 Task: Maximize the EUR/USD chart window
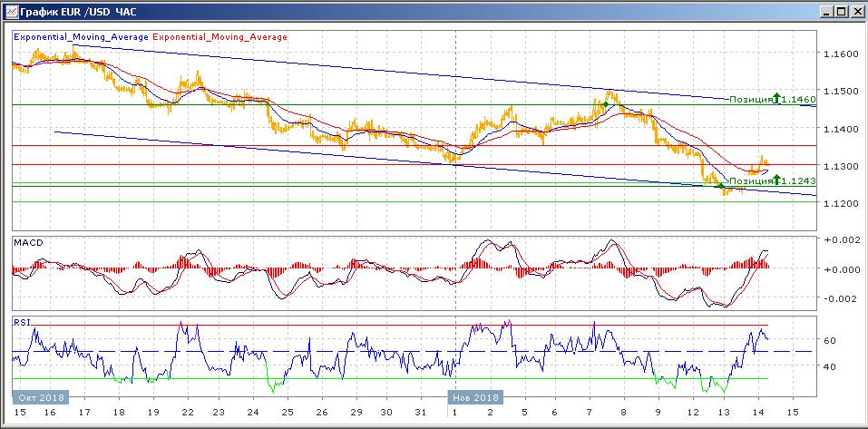[840, 11]
